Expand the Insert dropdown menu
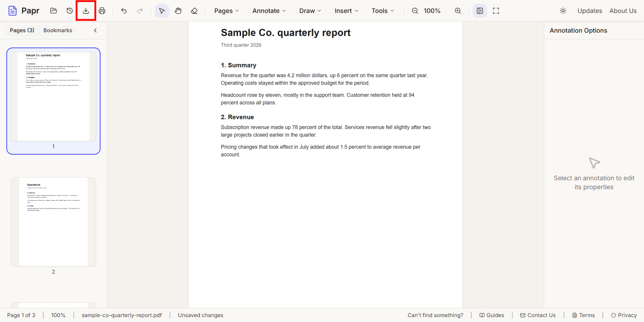The height and width of the screenshot is (322, 644). point(347,11)
